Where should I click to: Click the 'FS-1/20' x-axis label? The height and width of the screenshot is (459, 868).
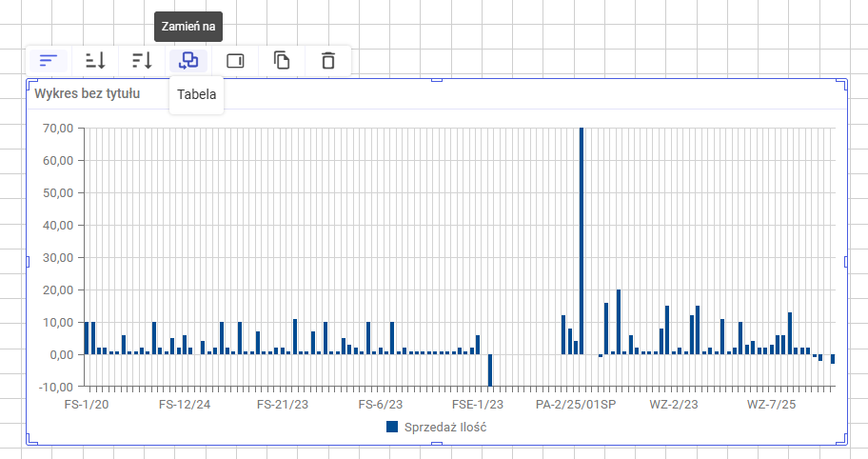tap(87, 405)
